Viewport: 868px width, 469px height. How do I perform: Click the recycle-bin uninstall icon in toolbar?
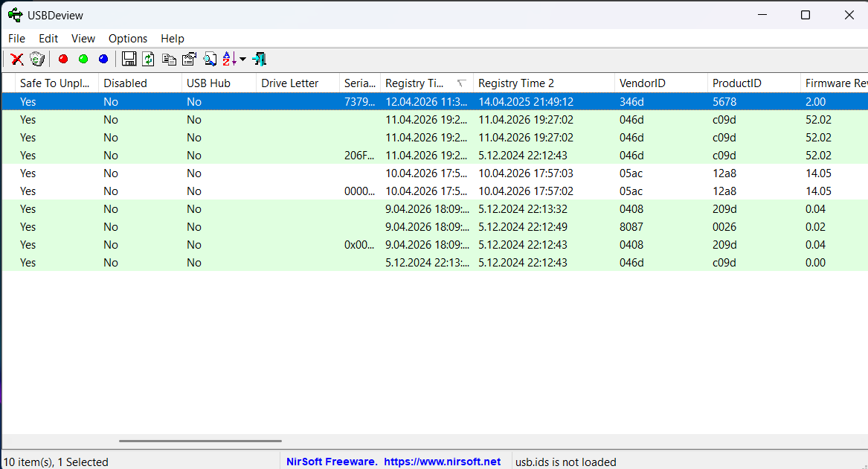(37, 59)
